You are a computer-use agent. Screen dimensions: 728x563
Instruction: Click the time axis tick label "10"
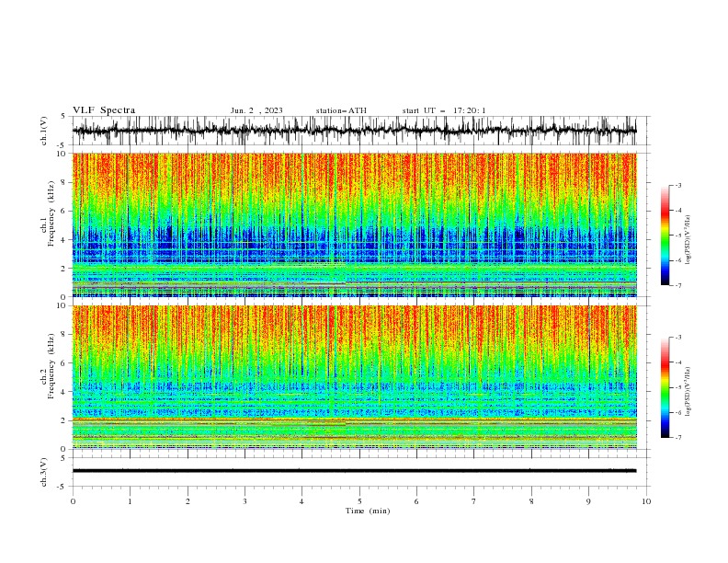[646, 501]
